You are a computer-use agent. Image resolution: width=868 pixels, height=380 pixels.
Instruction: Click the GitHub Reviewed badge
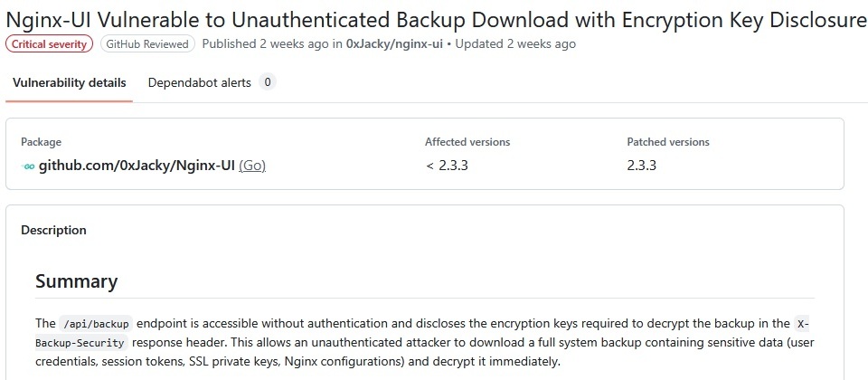pos(146,43)
